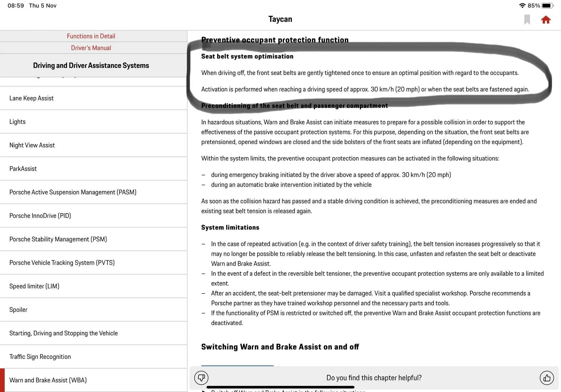The height and width of the screenshot is (392, 561).
Task: Open the Lights chapter
Action: (x=94, y=122)
